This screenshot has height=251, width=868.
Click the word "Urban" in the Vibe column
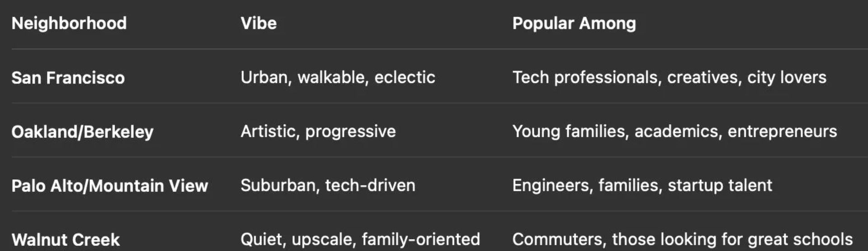pos(264,78)
